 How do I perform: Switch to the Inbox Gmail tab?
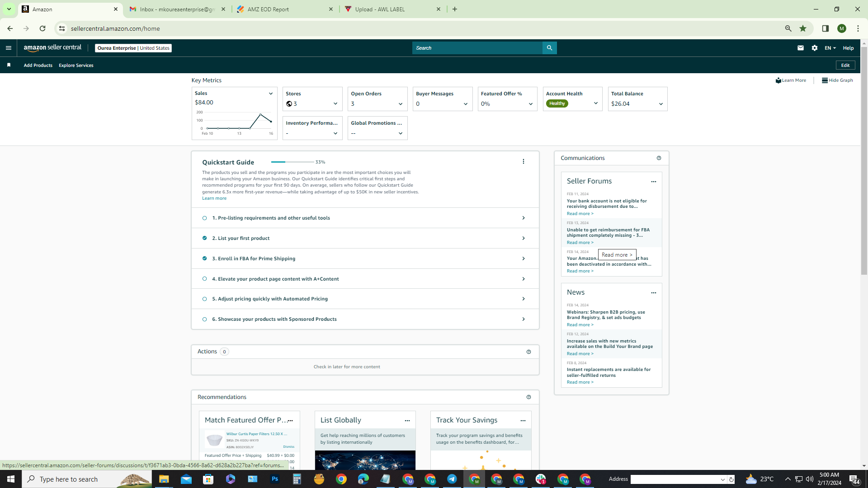coord(177,9)
